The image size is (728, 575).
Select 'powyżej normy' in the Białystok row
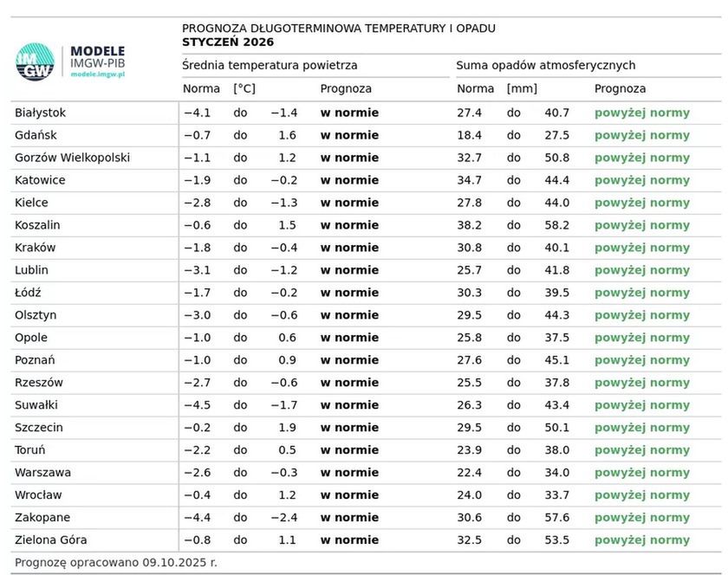(x=642, y=113)
